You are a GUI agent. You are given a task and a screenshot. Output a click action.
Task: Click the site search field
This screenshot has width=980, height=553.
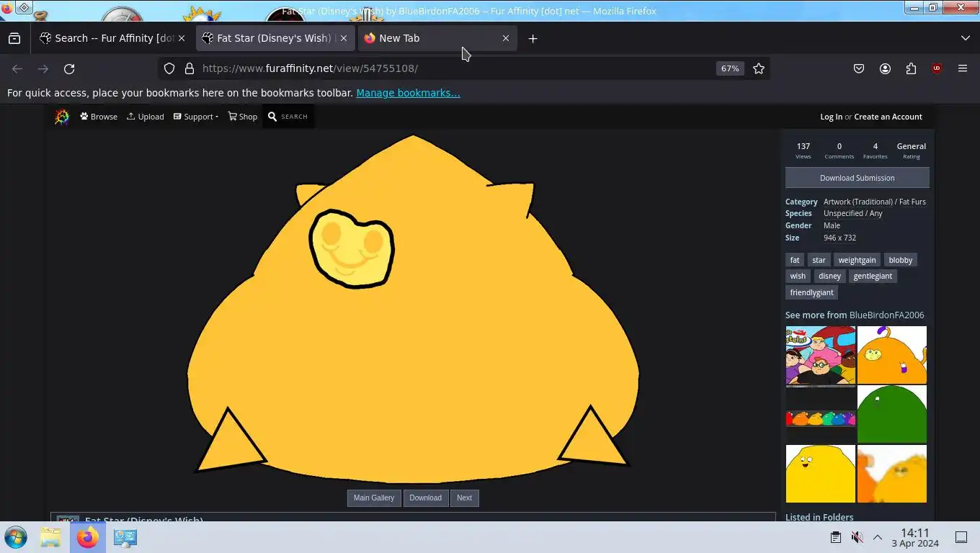tap(288, 117)
